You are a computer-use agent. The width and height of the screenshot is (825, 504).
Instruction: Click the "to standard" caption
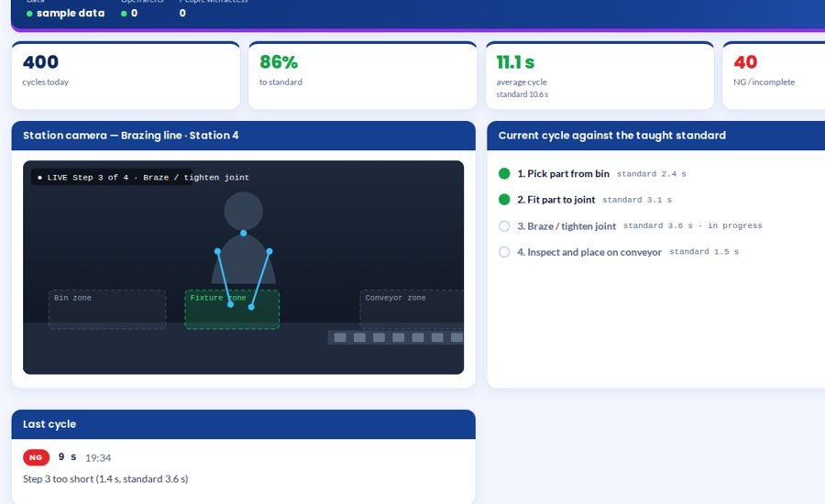280,82
